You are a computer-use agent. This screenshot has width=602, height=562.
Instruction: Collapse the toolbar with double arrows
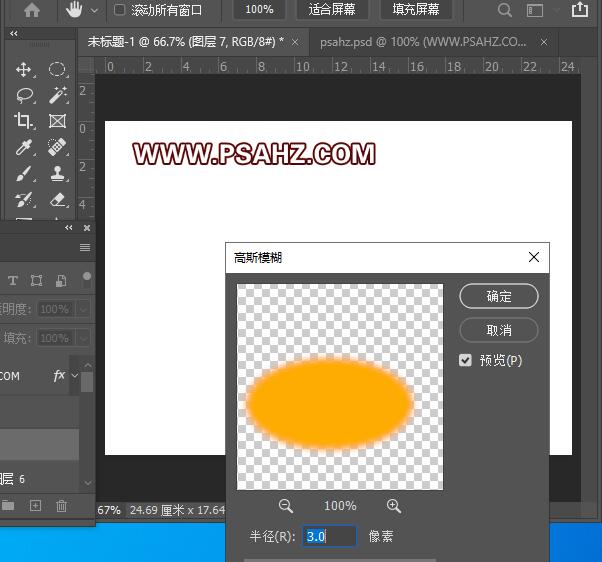[x=14, y=33]
